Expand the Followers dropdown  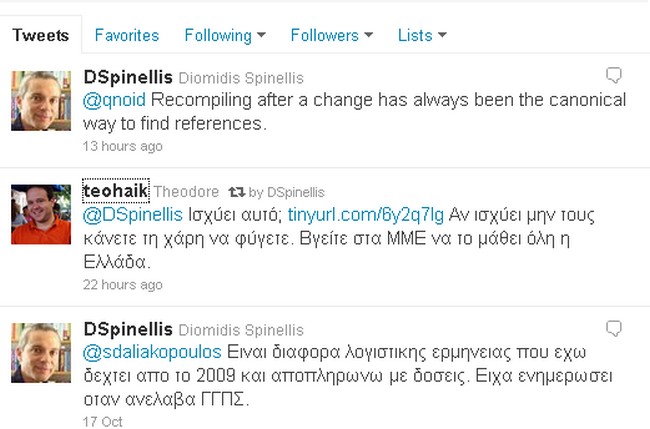coord(331,35)
